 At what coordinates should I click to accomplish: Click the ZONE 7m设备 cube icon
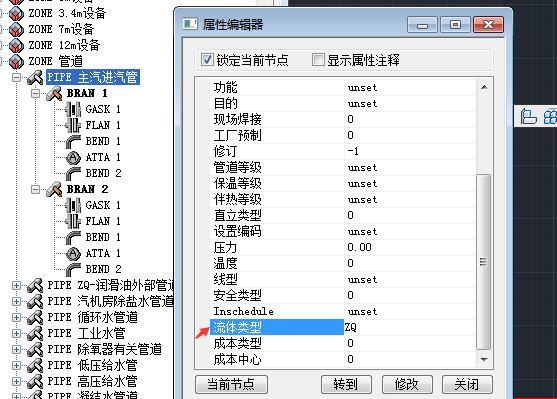[x=16, y=29]
